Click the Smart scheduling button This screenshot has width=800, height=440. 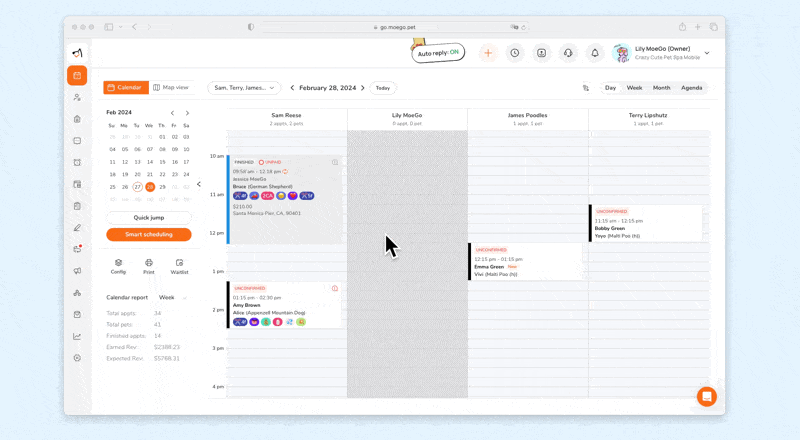tap(148, 234)
